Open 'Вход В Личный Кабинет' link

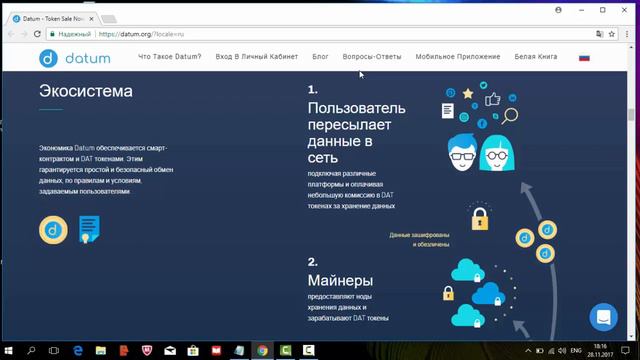pos(257,57)
